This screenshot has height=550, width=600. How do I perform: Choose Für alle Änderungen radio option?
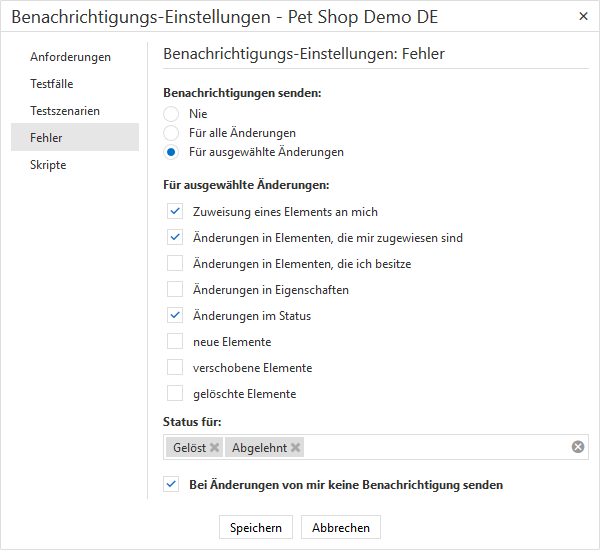pyautogui.click(x=171, y=133)
